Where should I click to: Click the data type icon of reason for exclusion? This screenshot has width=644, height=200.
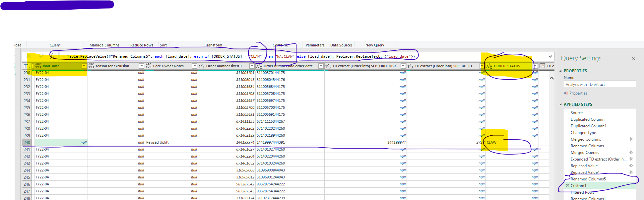(x=91, y=66)
